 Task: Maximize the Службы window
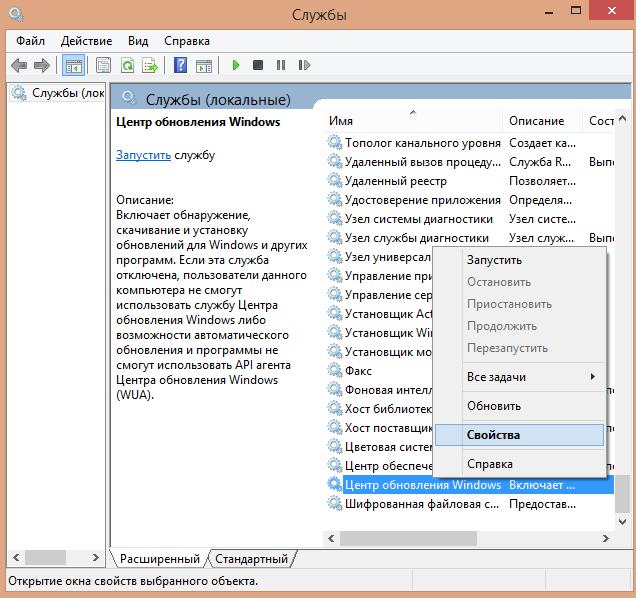point(576,11)
